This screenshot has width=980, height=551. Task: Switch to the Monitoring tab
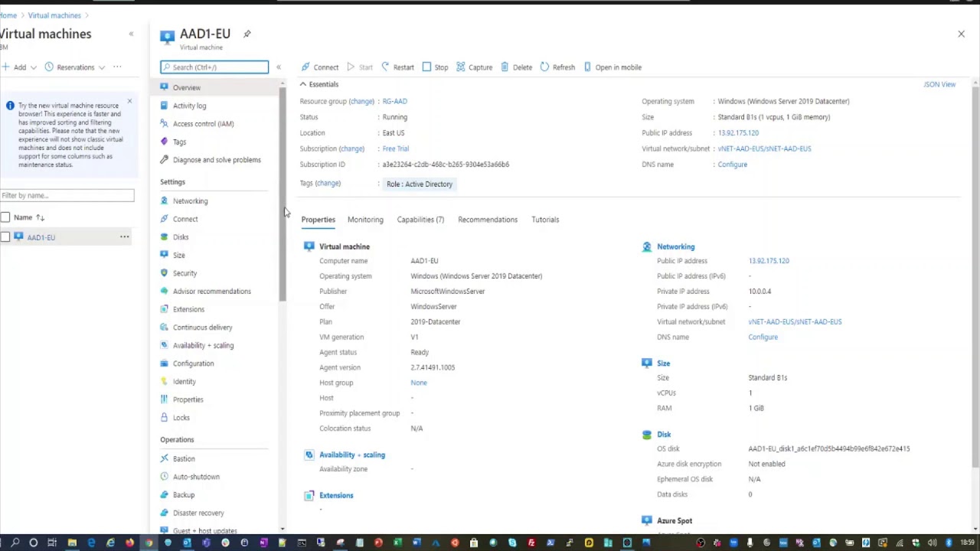pyautogui.click(x=365, y=220)
